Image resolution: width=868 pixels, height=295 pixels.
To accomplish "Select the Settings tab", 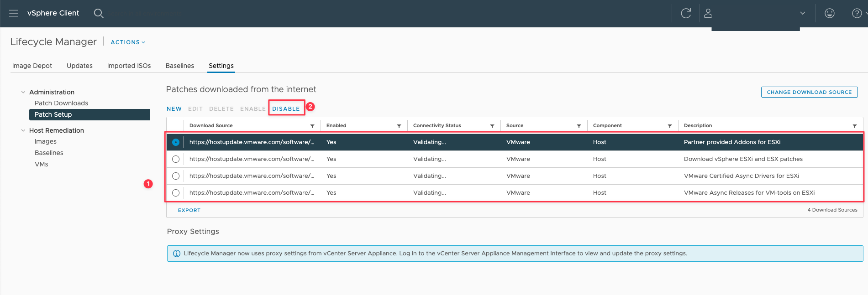I will 221,66.
